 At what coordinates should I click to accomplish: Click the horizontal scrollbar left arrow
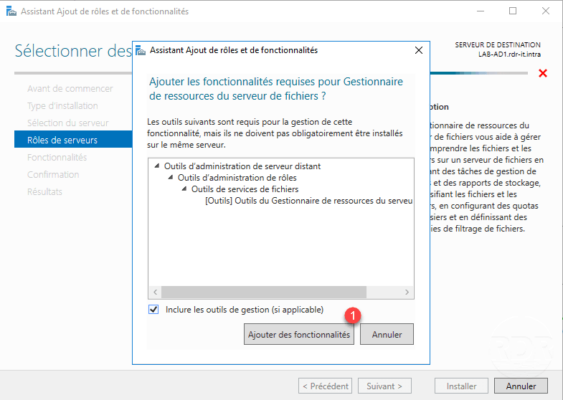pos(155,292)
